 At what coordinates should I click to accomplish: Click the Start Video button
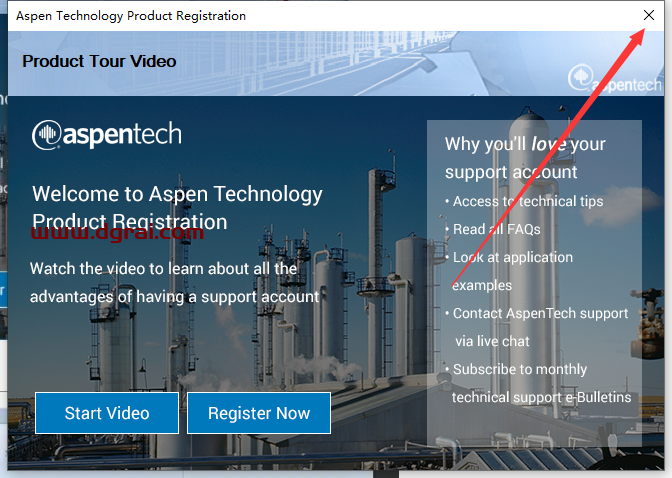pyautogui.click(x=107, y=413)
